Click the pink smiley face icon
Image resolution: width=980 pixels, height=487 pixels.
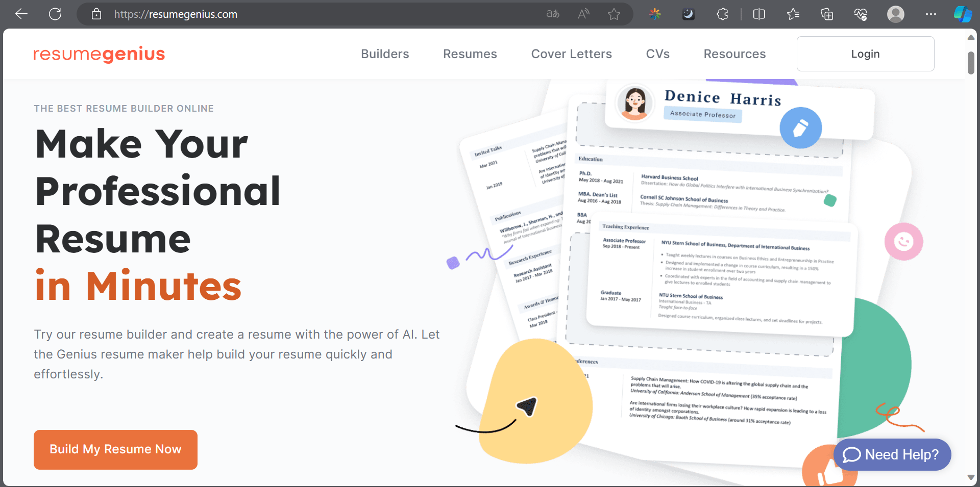(x=904, y=241)
